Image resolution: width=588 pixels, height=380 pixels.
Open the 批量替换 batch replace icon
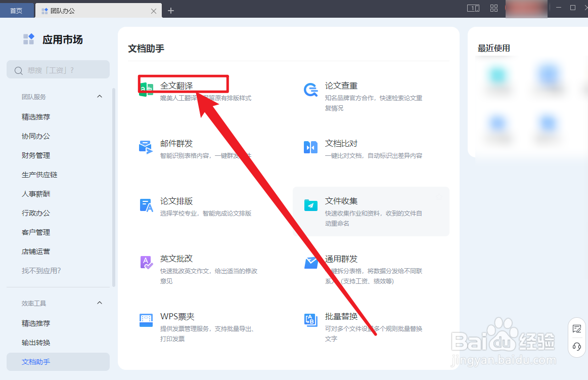(310, 319)
